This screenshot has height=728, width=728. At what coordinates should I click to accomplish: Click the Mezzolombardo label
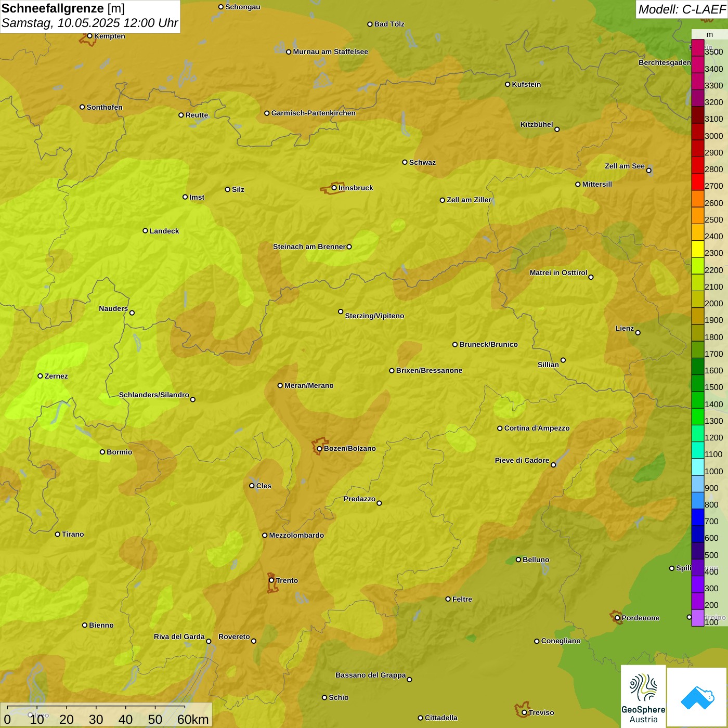click(296, 535)
